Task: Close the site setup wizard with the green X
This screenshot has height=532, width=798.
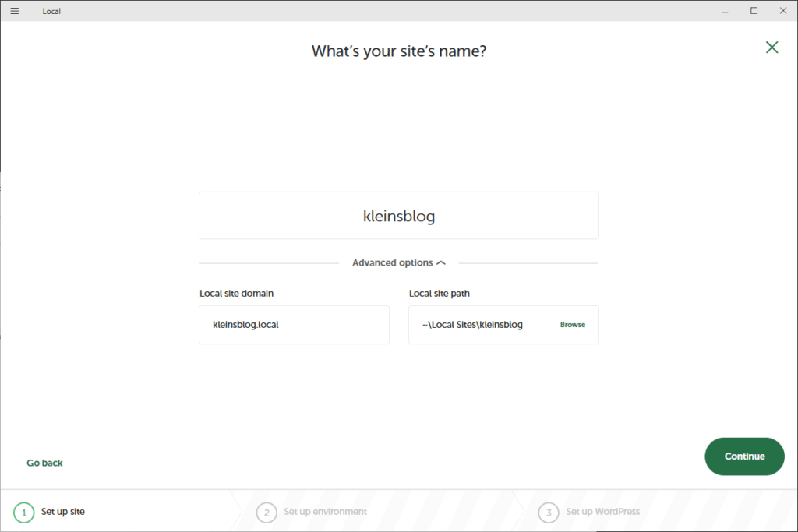Action: [772, 48]
